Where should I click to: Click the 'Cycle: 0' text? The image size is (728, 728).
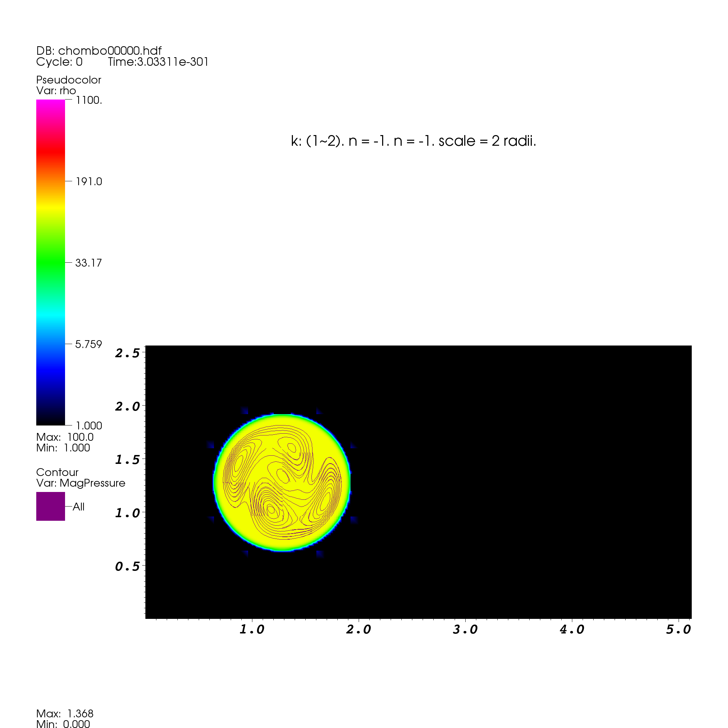[59, 62]
